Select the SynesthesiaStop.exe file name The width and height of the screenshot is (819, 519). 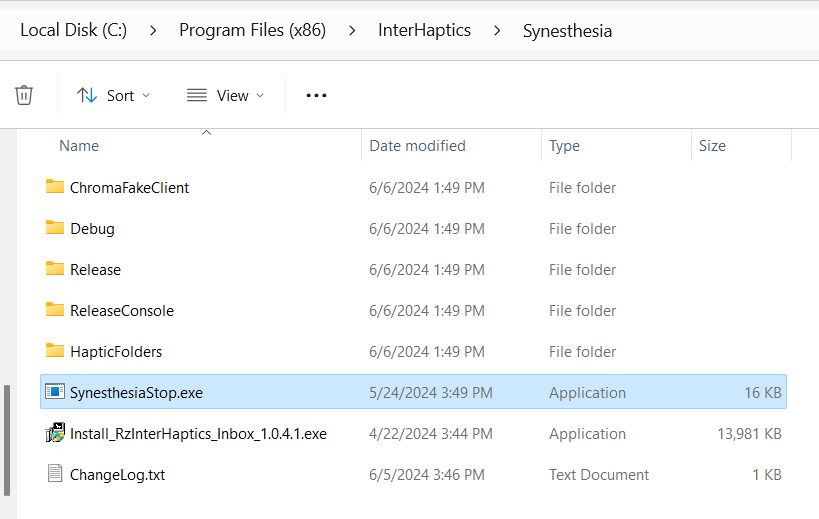point(136,393)
